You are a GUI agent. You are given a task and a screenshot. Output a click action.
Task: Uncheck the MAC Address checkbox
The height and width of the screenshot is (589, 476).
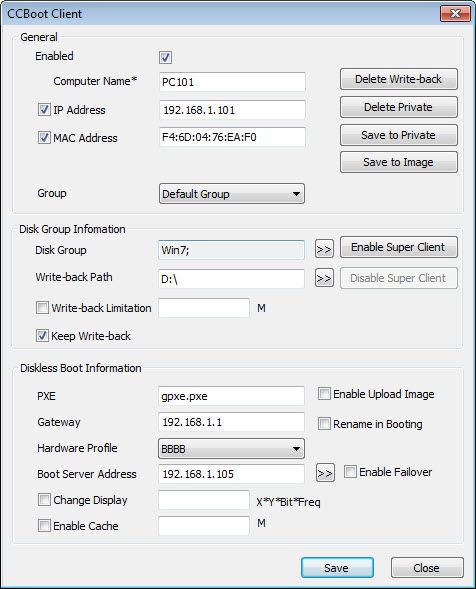coord(44,137)
